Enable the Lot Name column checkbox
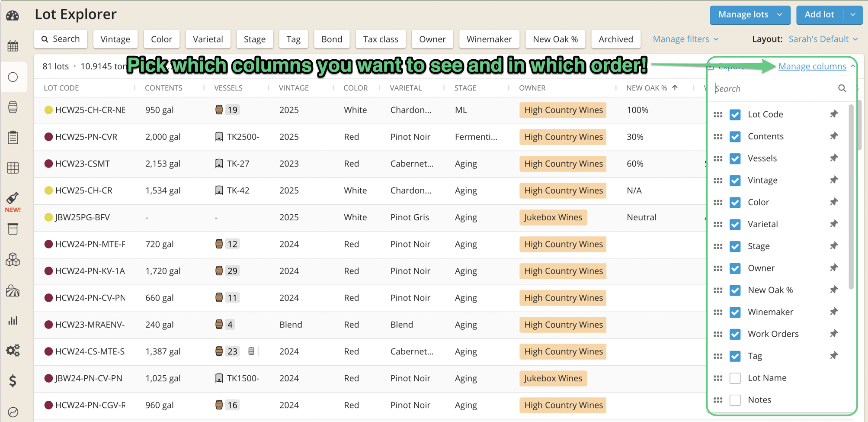 point(735,378)
